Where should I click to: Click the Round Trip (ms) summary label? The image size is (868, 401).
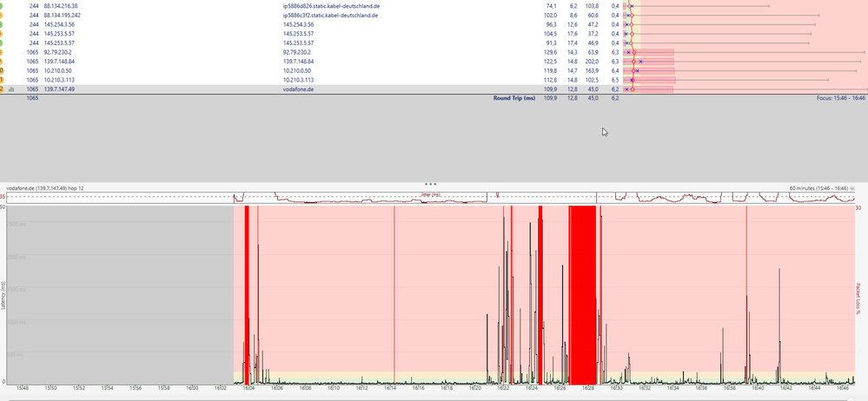514,98
